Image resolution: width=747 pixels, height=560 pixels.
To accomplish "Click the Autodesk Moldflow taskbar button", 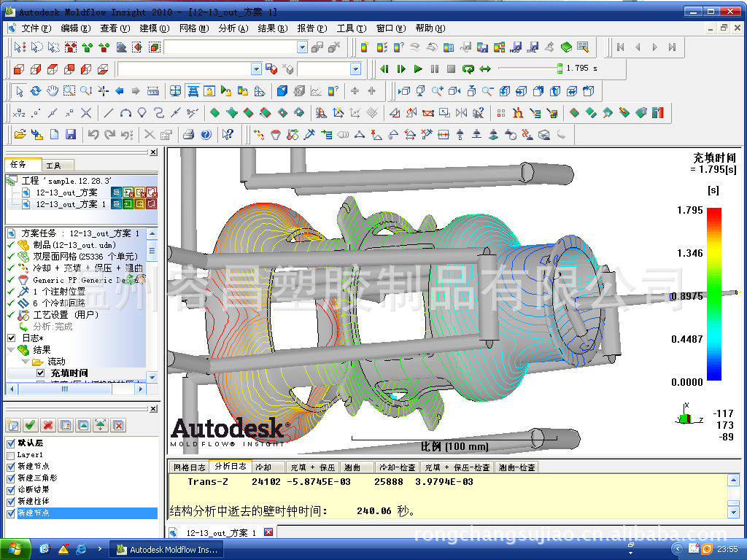I will 167,550.
